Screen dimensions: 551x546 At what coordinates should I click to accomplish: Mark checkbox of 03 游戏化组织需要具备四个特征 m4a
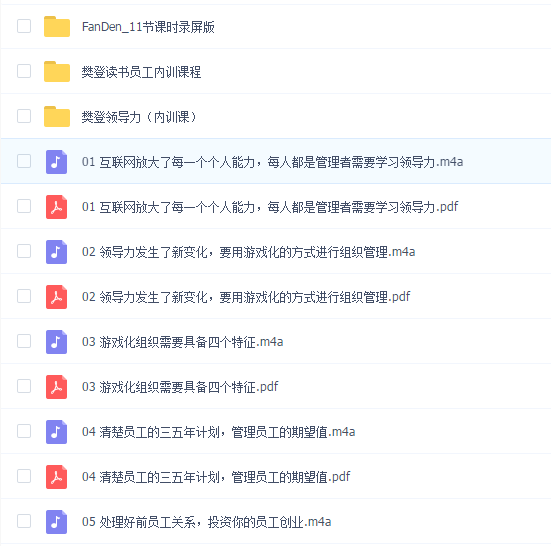click(x=24, y=341)
